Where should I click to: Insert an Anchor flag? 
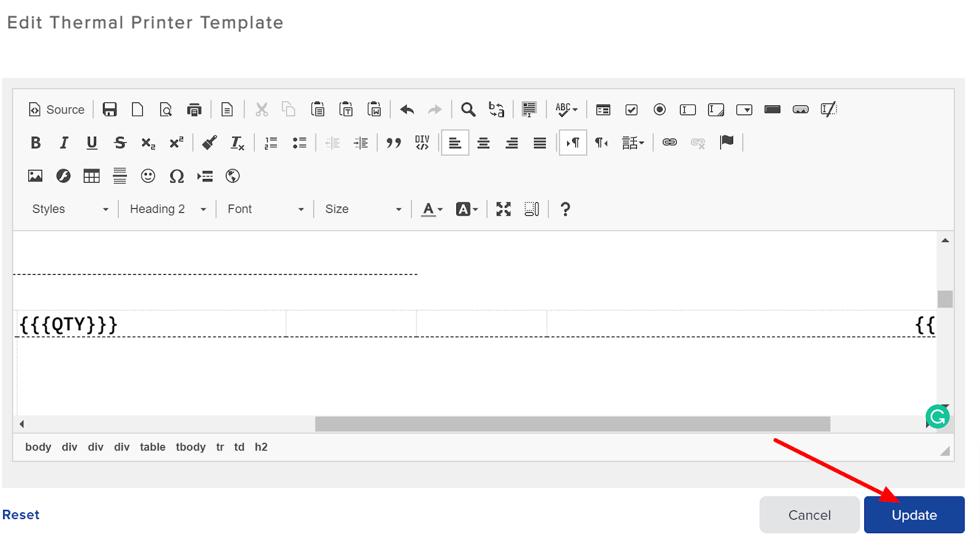click(727, 143)
